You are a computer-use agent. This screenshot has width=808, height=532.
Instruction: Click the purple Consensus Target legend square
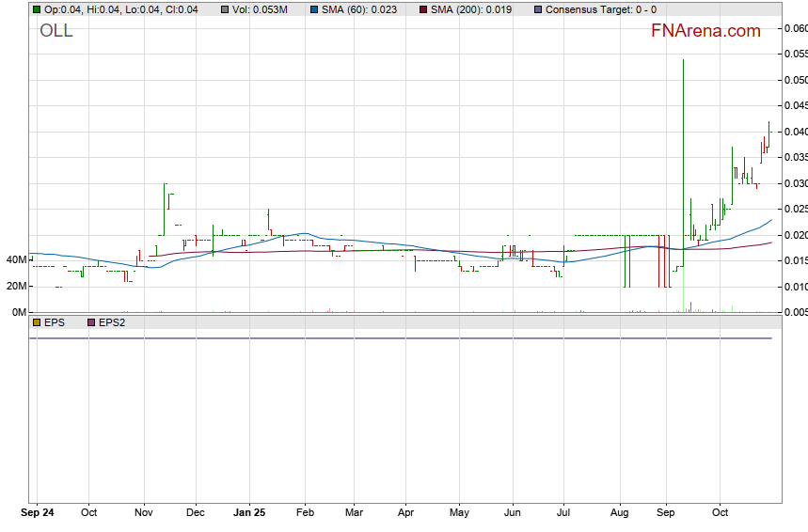coord(537,9)
